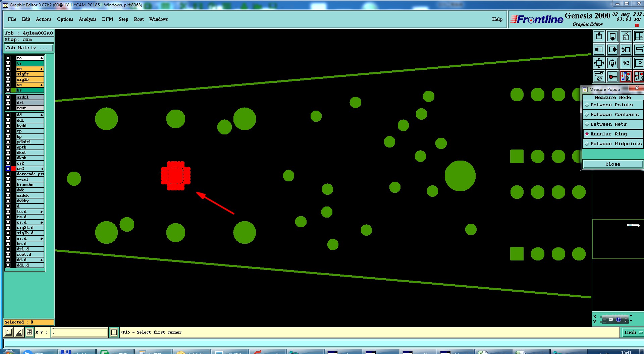644x354 pixels.
Task: Click the snap-to-grid pad icon
Action: click(612, 76)
